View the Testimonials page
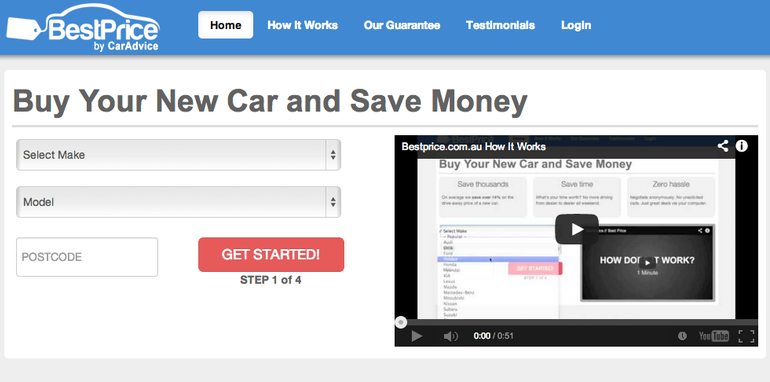The image size is (770, 382). tap(500, 25)
